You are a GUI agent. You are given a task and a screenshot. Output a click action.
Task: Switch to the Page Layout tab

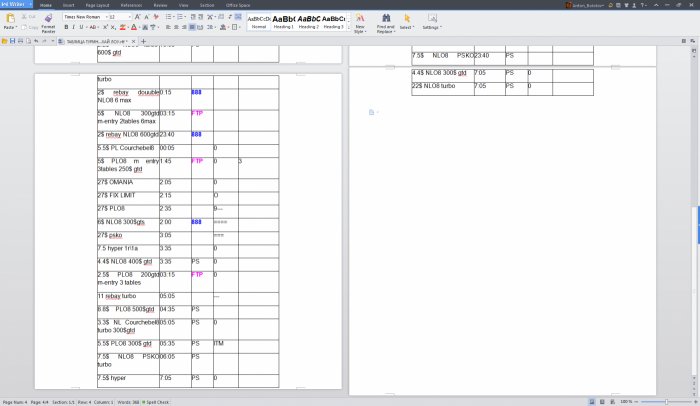tap(97, 5)
